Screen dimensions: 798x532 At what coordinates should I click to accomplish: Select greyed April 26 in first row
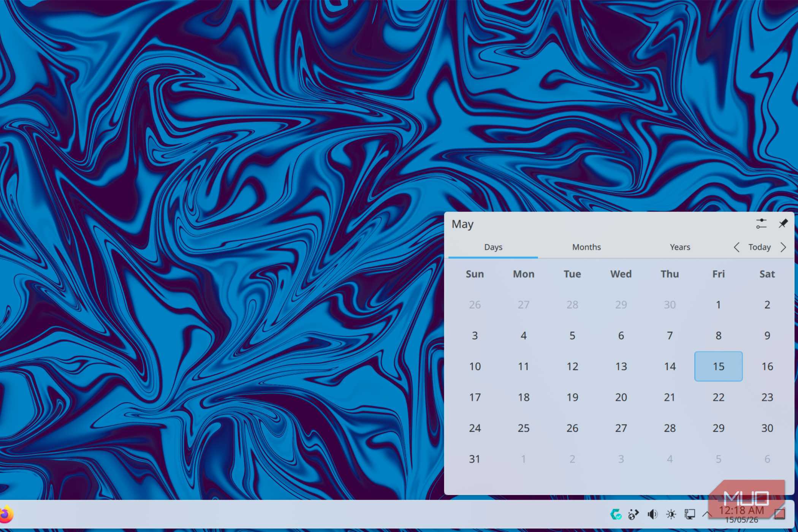tap(475, 305)
